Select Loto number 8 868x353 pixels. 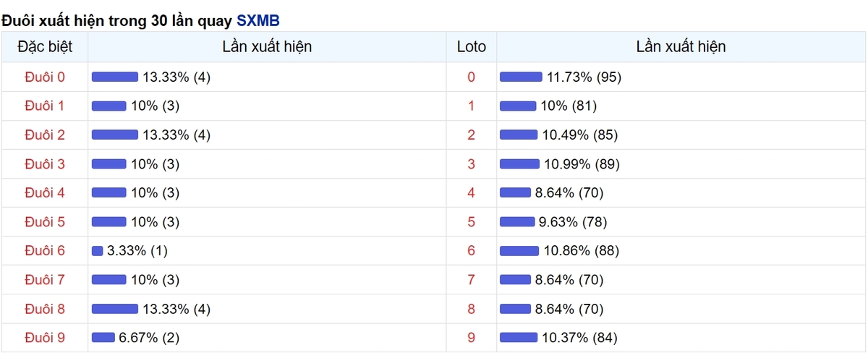point(472,309)
